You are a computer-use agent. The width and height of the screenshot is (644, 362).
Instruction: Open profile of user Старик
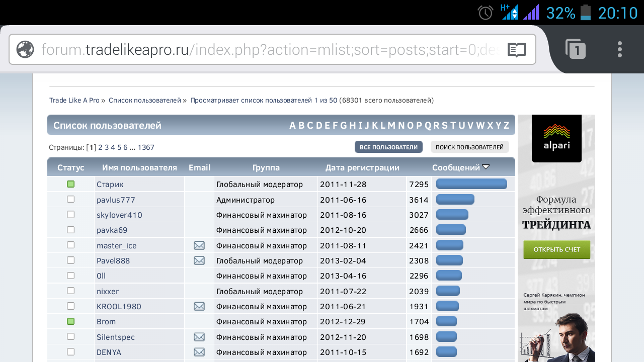click(110, 185)
